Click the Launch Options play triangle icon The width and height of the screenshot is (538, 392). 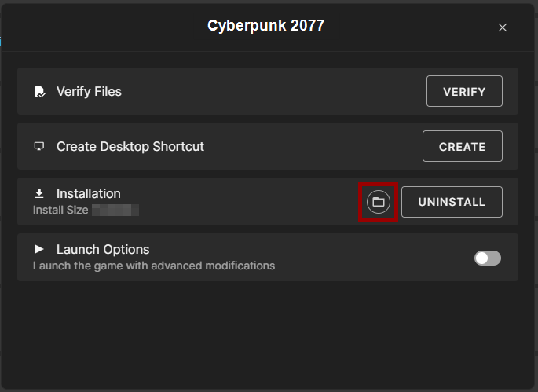(39, 249)
